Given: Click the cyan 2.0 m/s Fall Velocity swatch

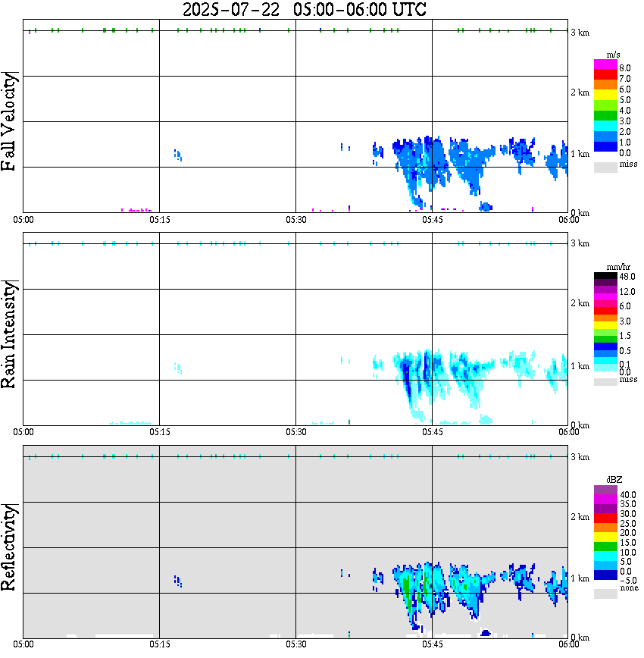Looking at the screenshot, I should click(x=605, y=127).
